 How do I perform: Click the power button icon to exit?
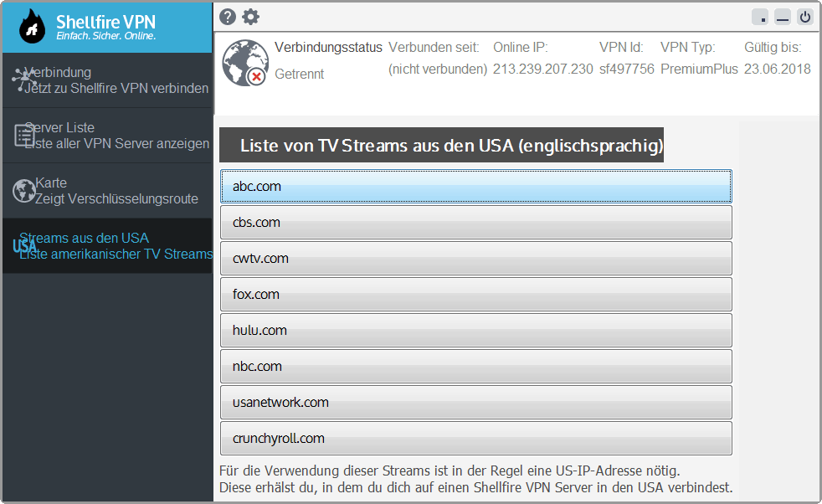(x=804, y=18)
